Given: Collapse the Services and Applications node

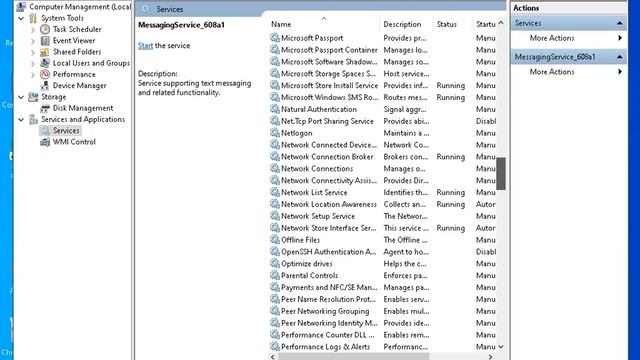Looking at the screenshot, I should pos(21,120).
